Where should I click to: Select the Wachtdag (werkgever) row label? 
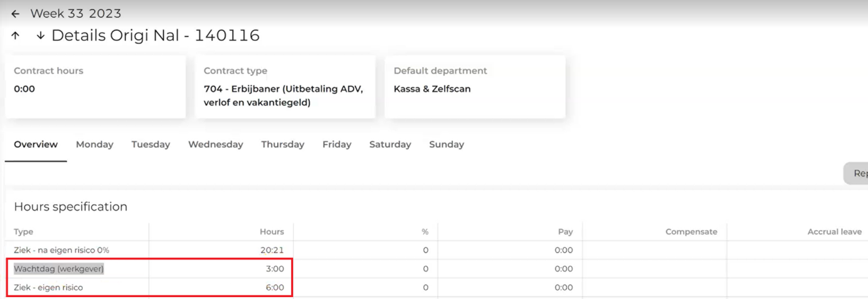(59, 269)
